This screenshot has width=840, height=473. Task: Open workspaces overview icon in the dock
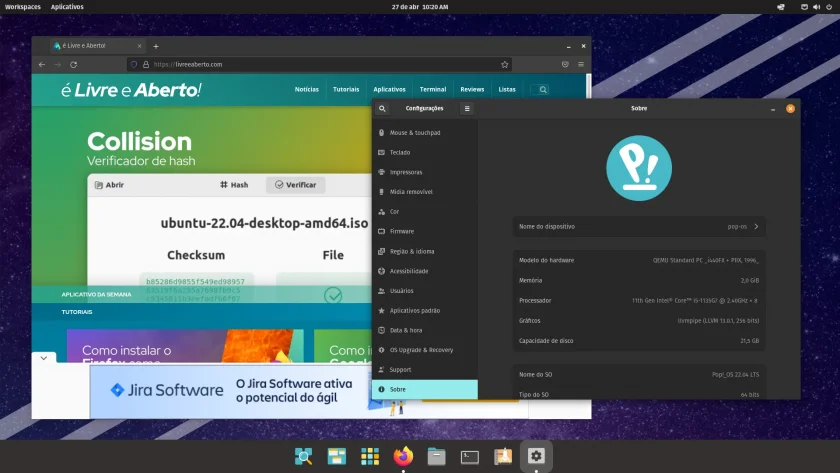pos(336,456)
